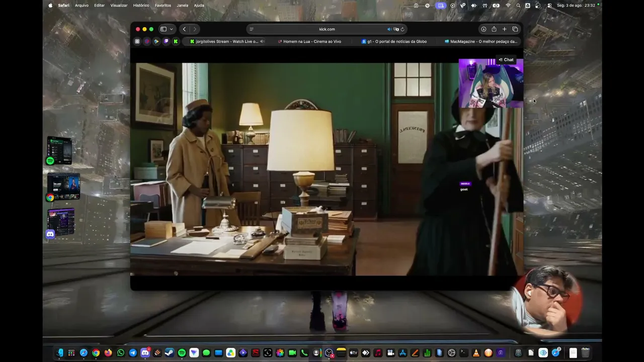The height and width of the screenshot is (362, 644).
Task: Open Photos from the Dock
Action: tap(280, 353)
